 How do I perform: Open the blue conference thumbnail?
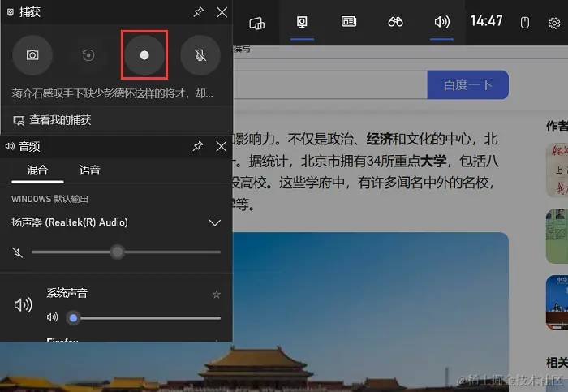557,302
